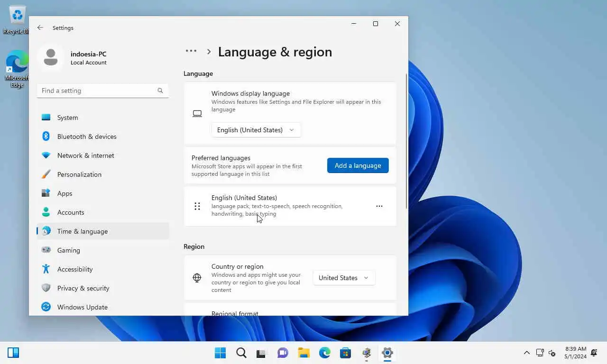
Task: Open the widgets button in taskbar corner
Action: coord(13,353)
